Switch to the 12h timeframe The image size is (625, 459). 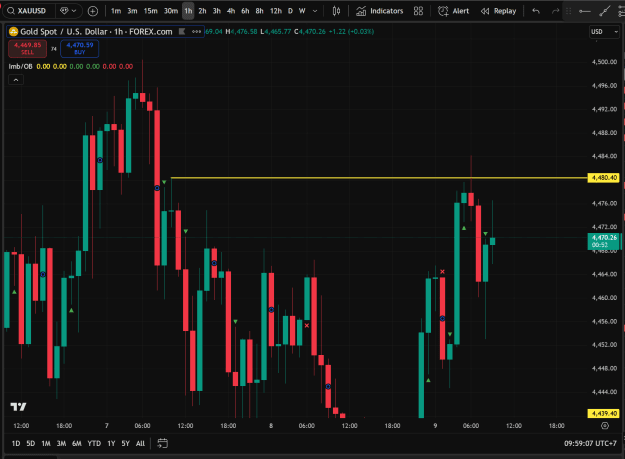276,11
